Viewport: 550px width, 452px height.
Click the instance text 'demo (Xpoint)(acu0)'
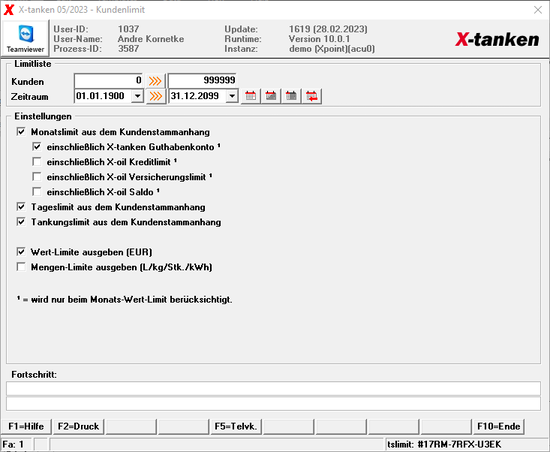[332, 48]
